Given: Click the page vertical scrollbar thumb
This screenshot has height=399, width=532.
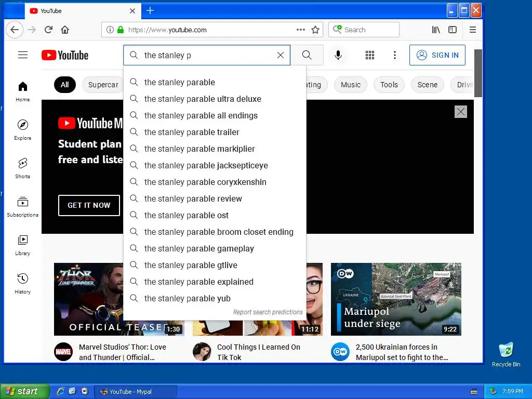Looking at the screenshot, I should [x=478, y=73].
